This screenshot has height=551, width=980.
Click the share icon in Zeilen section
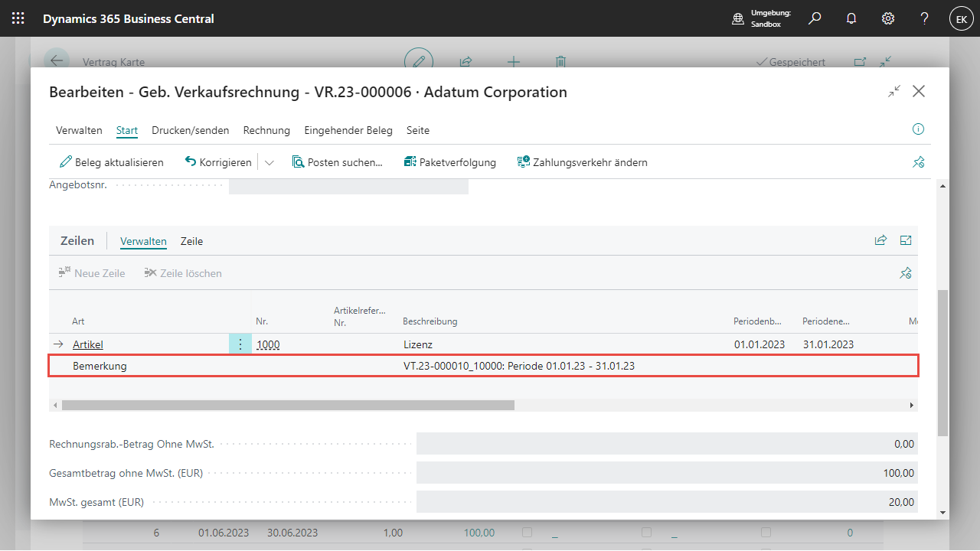pos(880,240)
